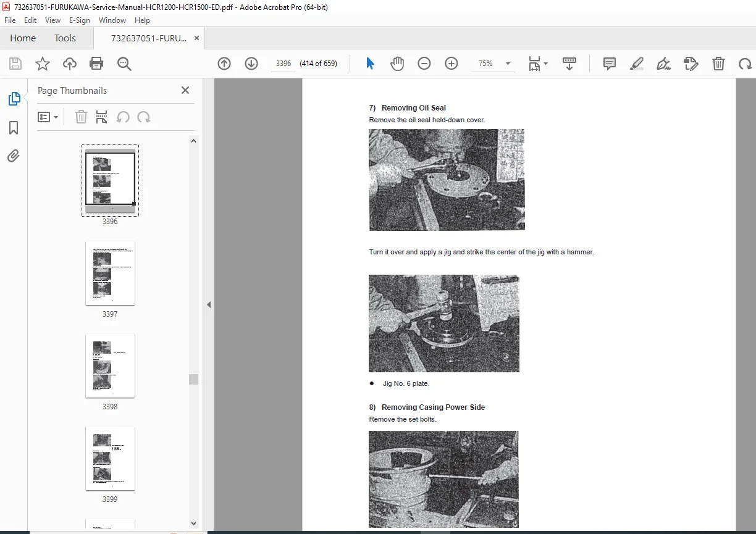The image size is (756, 534).
Task: Open the Attachments paperclip sidebar icon
Action: [14, 156]
